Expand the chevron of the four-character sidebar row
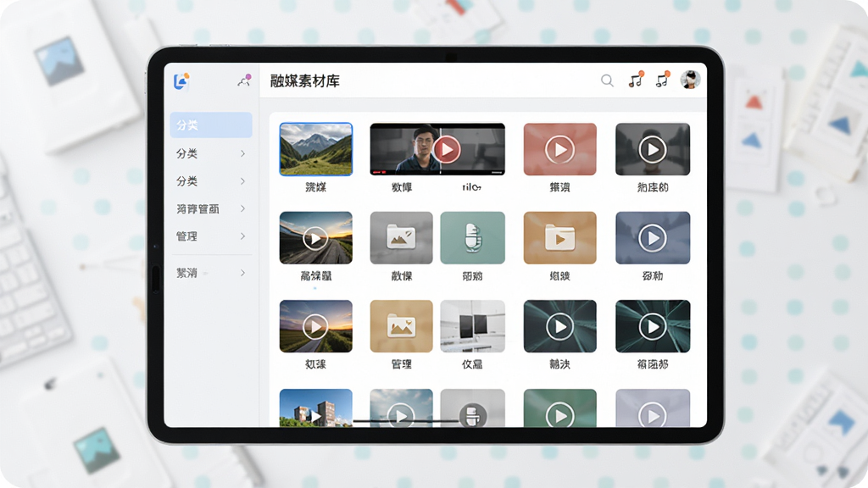Screen dimensions: 868x488 (242, 208)
